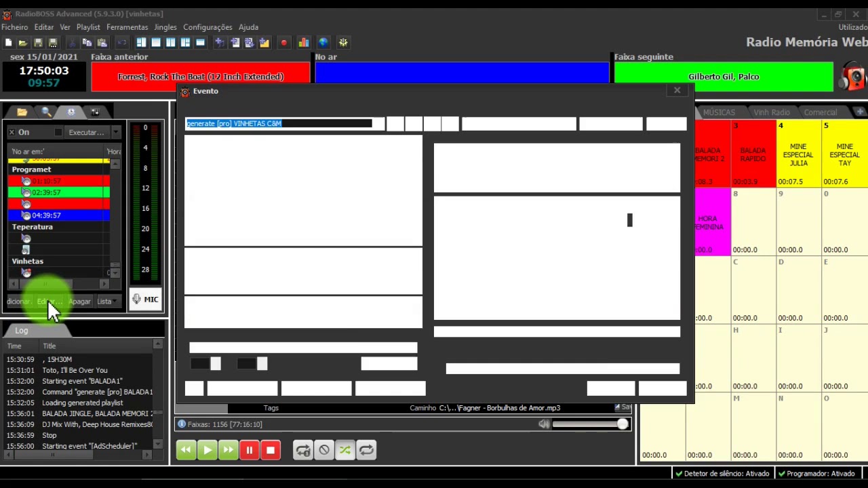Open the Configurações menu

point(208,27)
